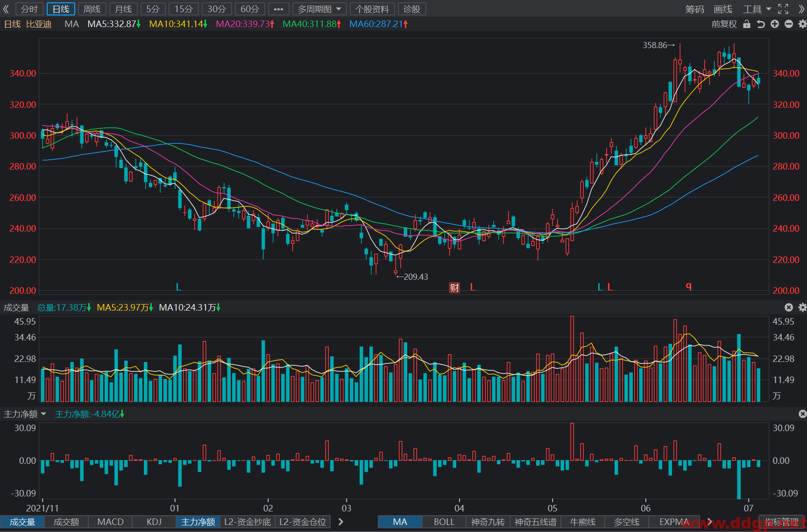Zoom in chart with plus icon

click(775, 24)
